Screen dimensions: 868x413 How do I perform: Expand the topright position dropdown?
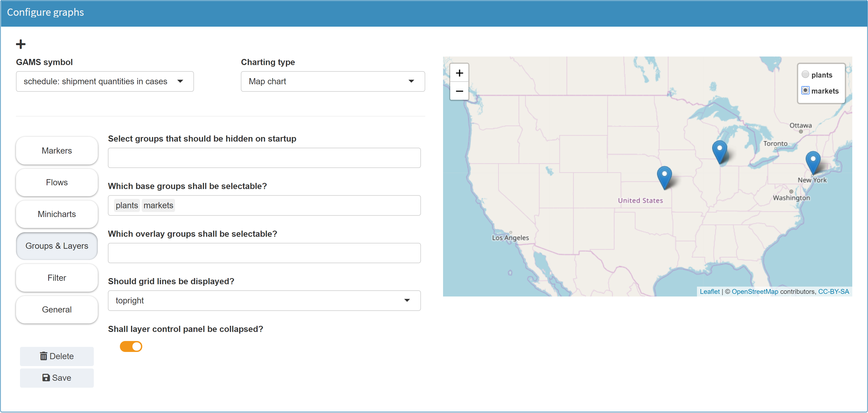tap(264, 300)
